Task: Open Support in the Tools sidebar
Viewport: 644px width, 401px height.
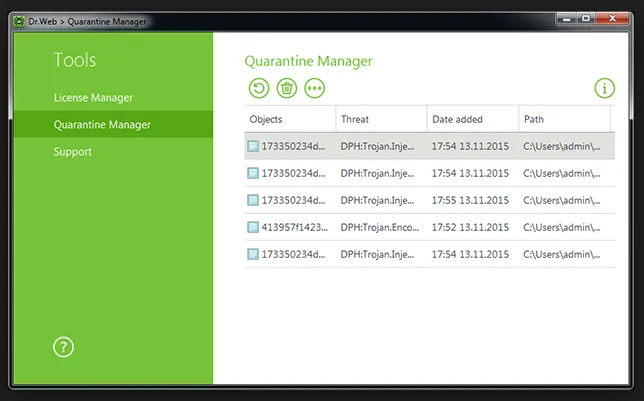Action: [73, 152]
